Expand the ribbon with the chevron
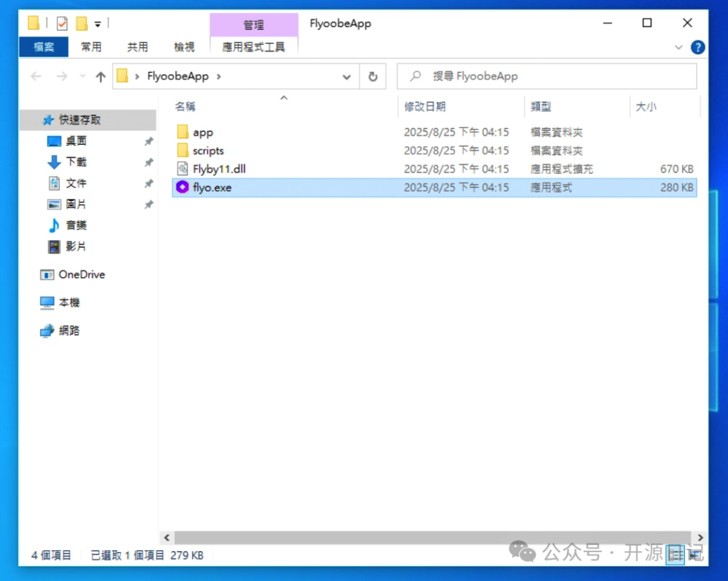728x581 pixels. pos(679,47)
